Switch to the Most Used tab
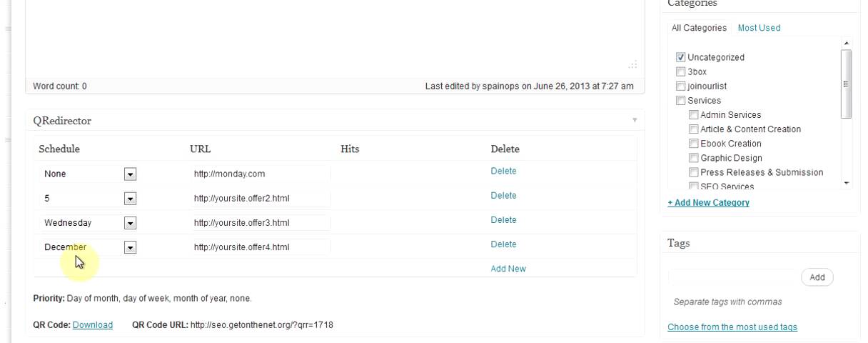This screenshot has height=343, width=868. (x=759, y=28)
